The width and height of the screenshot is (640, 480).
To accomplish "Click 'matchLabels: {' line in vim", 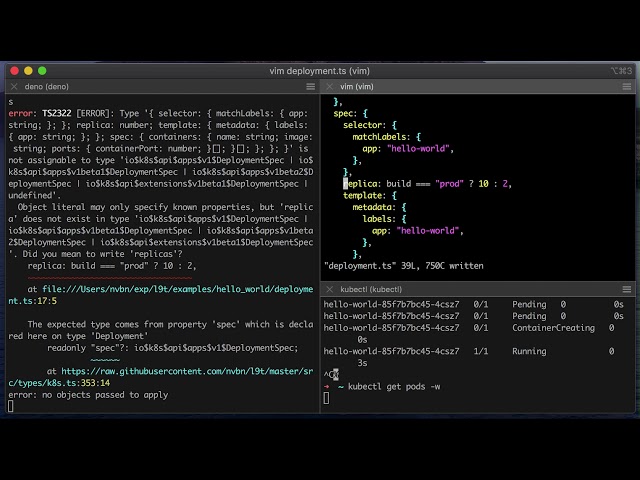I will (387, 137).
